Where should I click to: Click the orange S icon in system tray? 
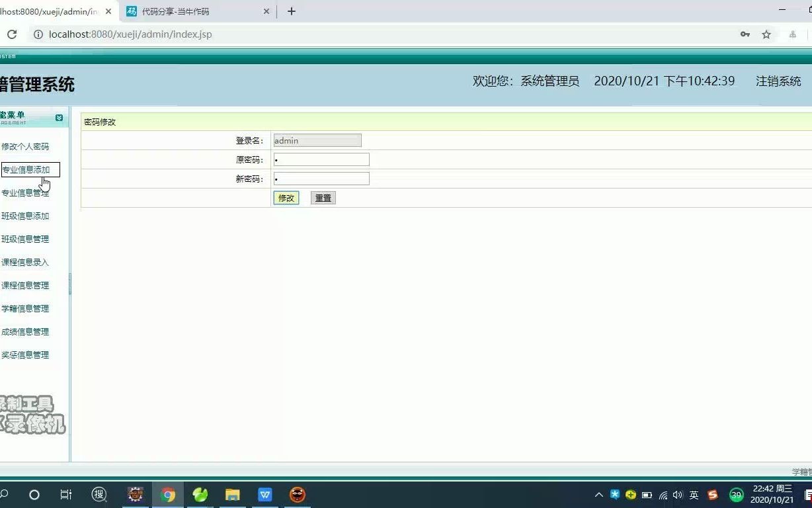pyautogui.click(x=712, y=494)
